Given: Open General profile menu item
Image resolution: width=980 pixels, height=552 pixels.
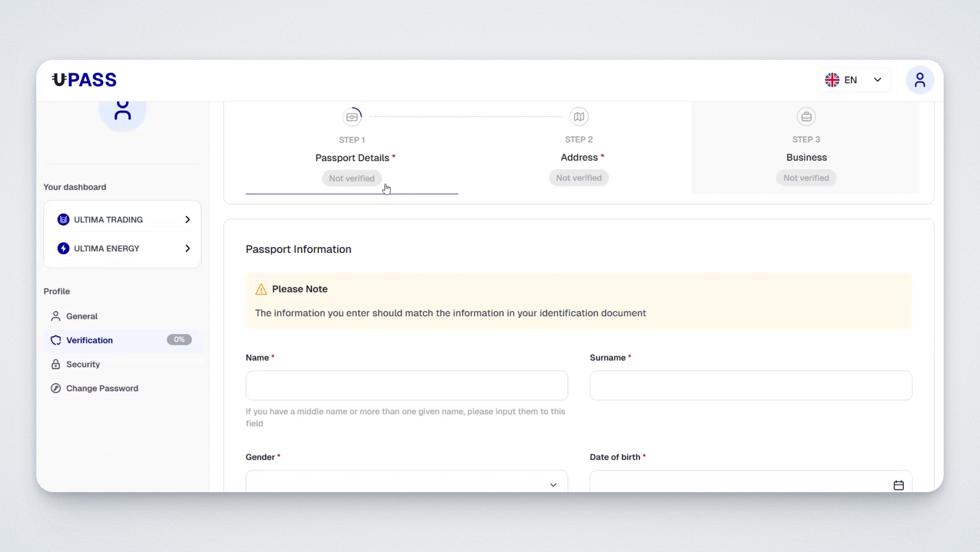Looking at the screenshot, I should [x=82, y=316].
